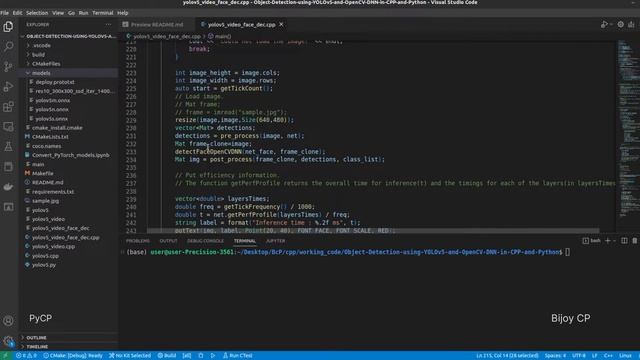Click the gear icon in editor title bar
Viewport: 640px width, 360px height.
click(620, 24)
